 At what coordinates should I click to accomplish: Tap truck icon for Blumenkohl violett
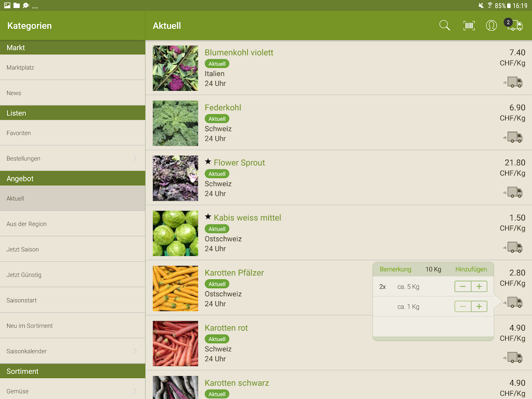pyautogui.click(x=513, y=82)
